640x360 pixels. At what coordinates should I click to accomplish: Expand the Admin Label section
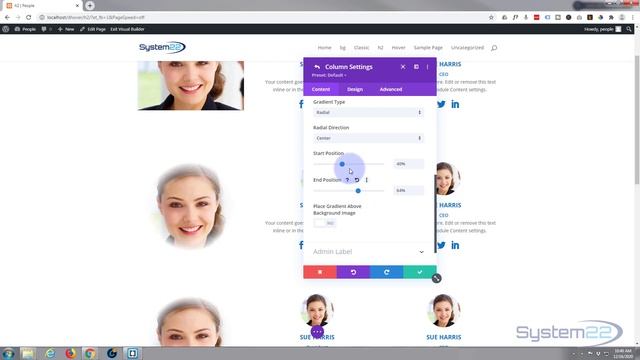[369, 252]
